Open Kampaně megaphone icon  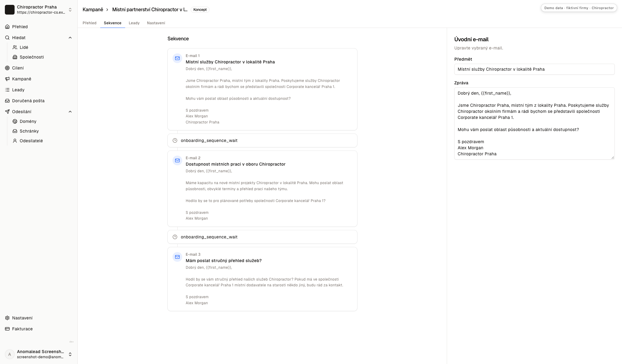7,79
